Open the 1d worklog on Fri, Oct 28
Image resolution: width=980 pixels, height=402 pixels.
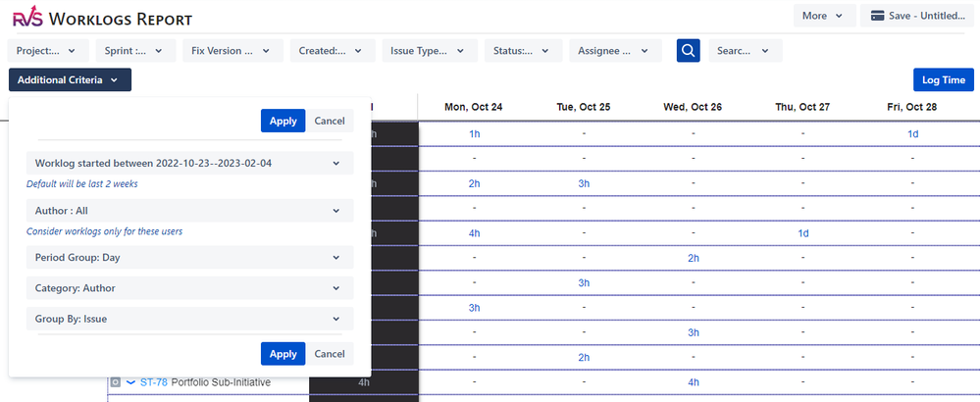912,133
